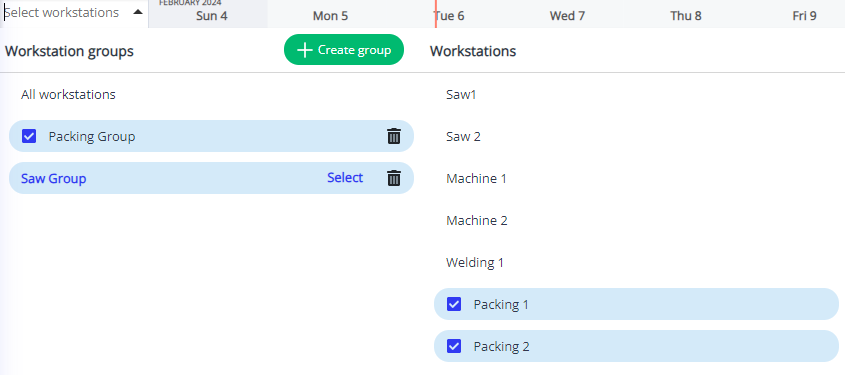Viewport: 845px width, 375px height.
Task: Delete the Packing Group with trash icon
Action: click(x=394, y=136)
